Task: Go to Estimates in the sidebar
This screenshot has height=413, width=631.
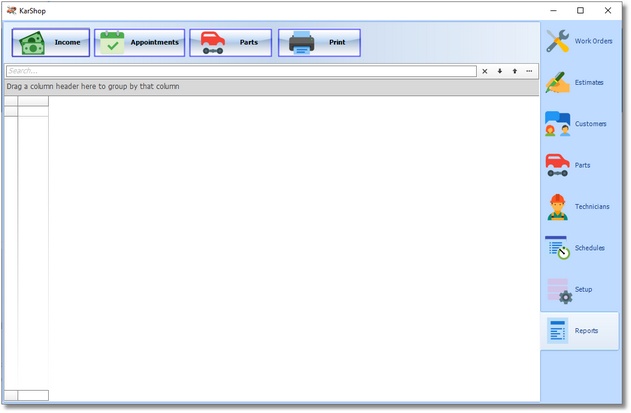Action: click(x=579, y=83)
